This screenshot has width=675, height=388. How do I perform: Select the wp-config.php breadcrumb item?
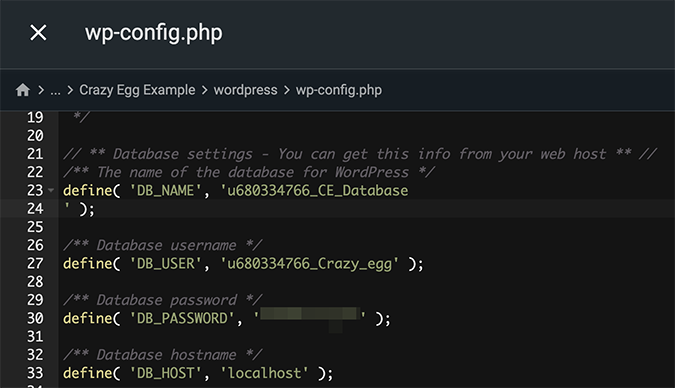point(338,90)
